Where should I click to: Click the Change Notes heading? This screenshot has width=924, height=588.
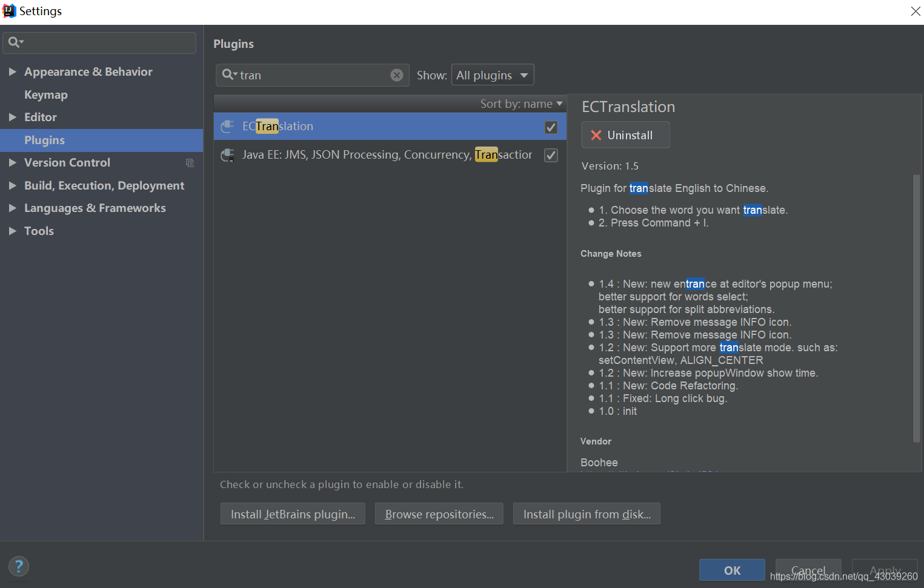tap(611, 254)
